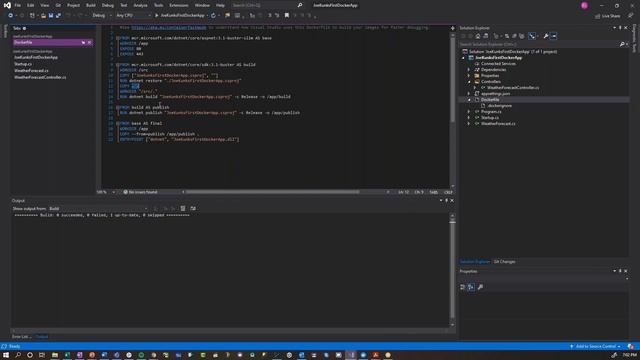Toggle Word Wrap icon in Output panel
This screenshot has height=360, width=640.
point(193,209)
